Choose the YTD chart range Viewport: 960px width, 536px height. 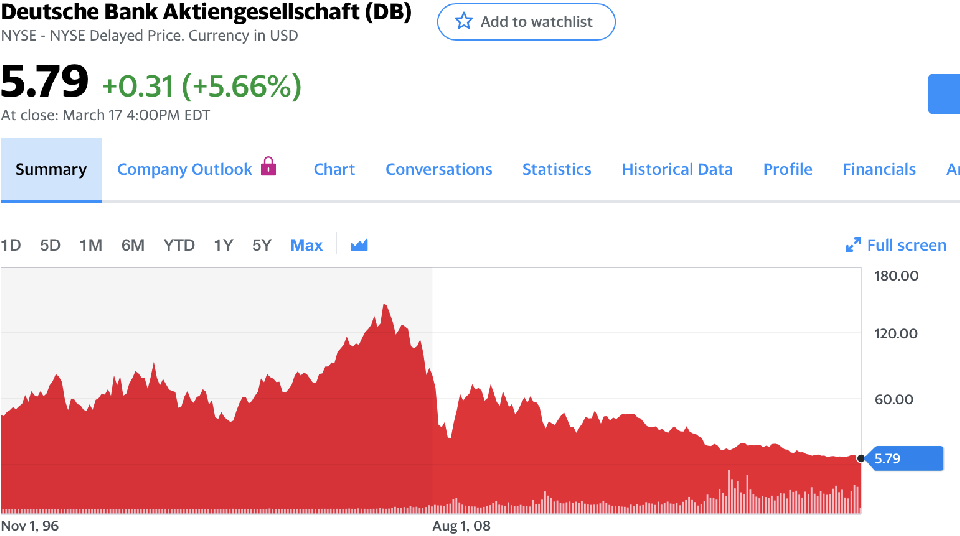coord(179,245)
